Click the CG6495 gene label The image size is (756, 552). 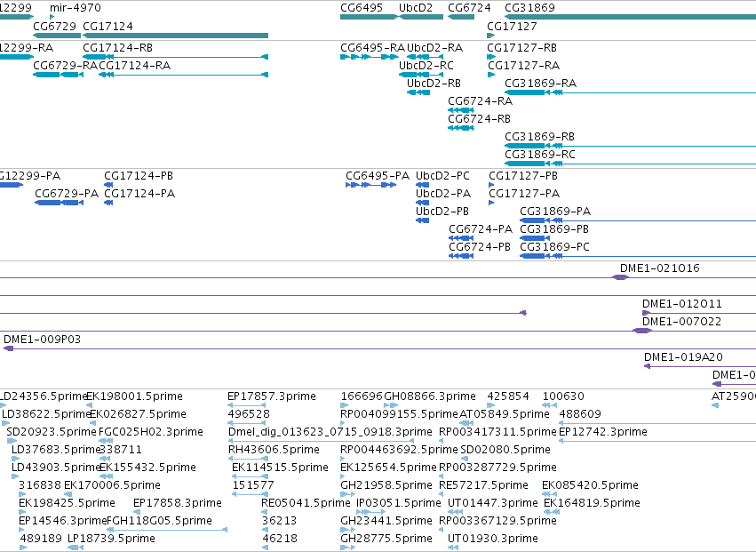tap(362, 8)
